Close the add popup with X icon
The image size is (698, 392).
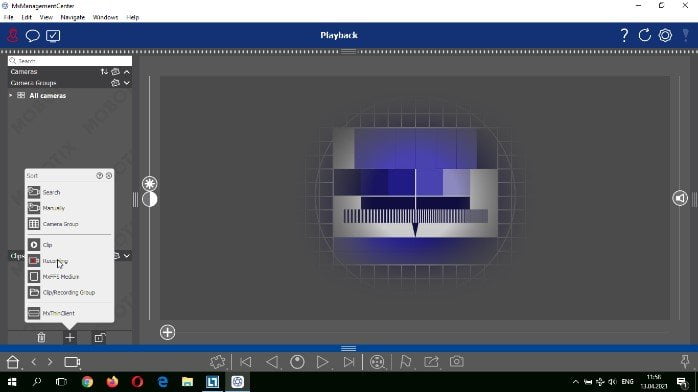[109, 176]
